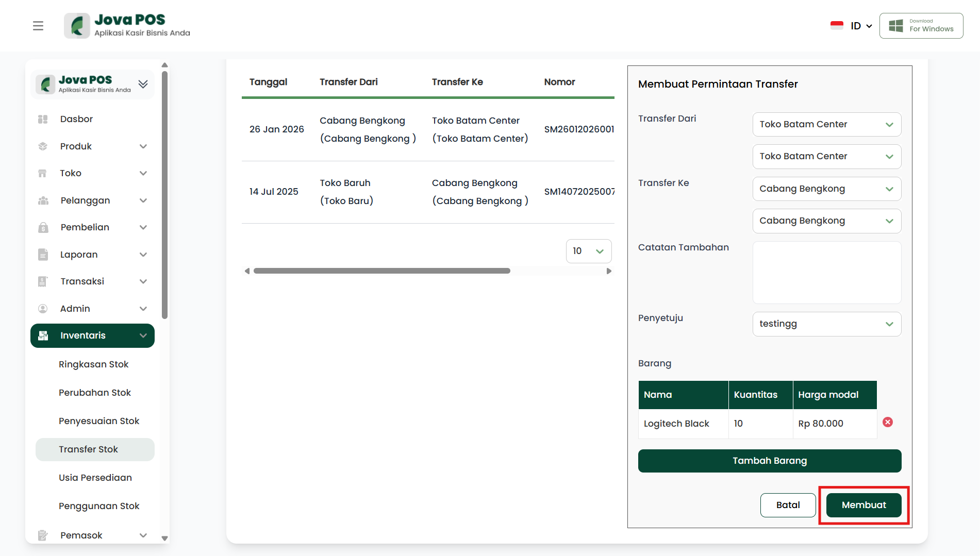This screenshot has height=556, width=980.
Task: Go to Penyesuaian Stok page
Action: (99, 421)
